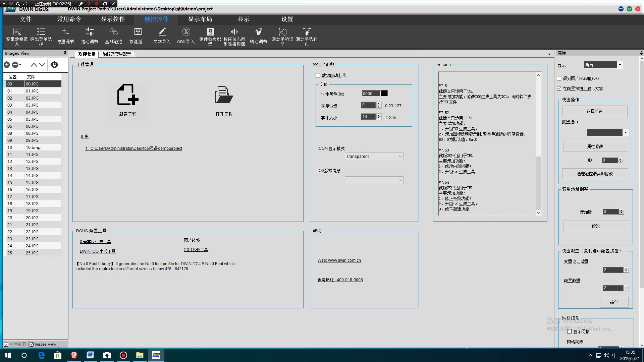Screen dimensions: 644x362
Task: Click the add image plus icon
Action: 7,65
